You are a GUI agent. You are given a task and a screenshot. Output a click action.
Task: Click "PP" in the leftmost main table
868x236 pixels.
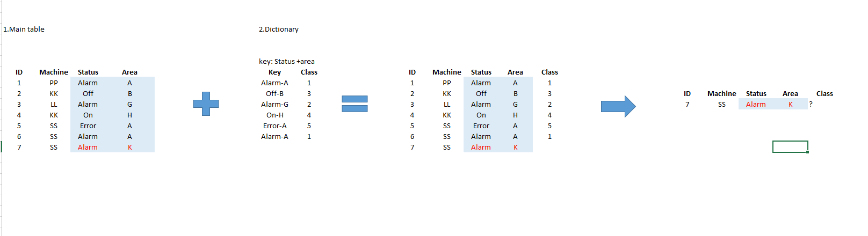click(x=54, y=83)
